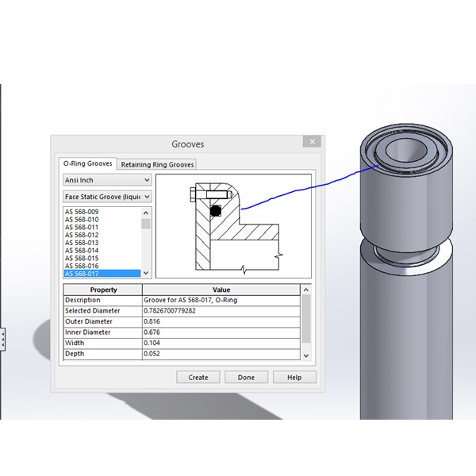The width and height of the screenshot is (476, 476).
Task: Pick the AS 568-013 O-ring size
Action: click(x=82, y=243)
